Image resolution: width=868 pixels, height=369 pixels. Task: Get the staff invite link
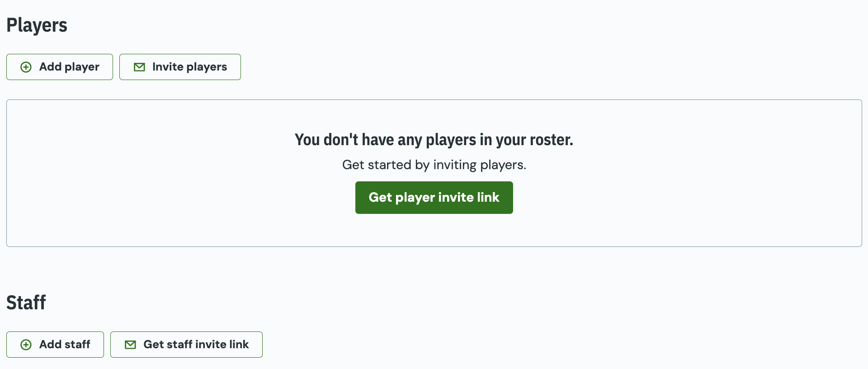[x=186, y=345]
